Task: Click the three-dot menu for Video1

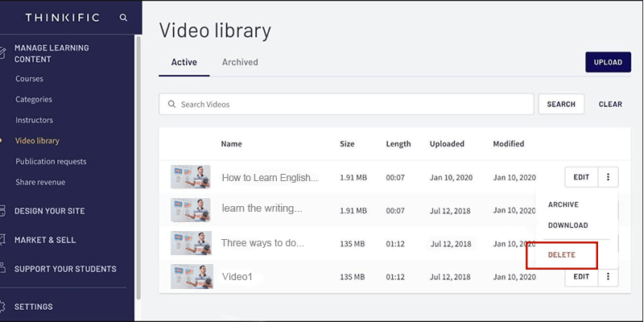Action: [x=608, y=277]
